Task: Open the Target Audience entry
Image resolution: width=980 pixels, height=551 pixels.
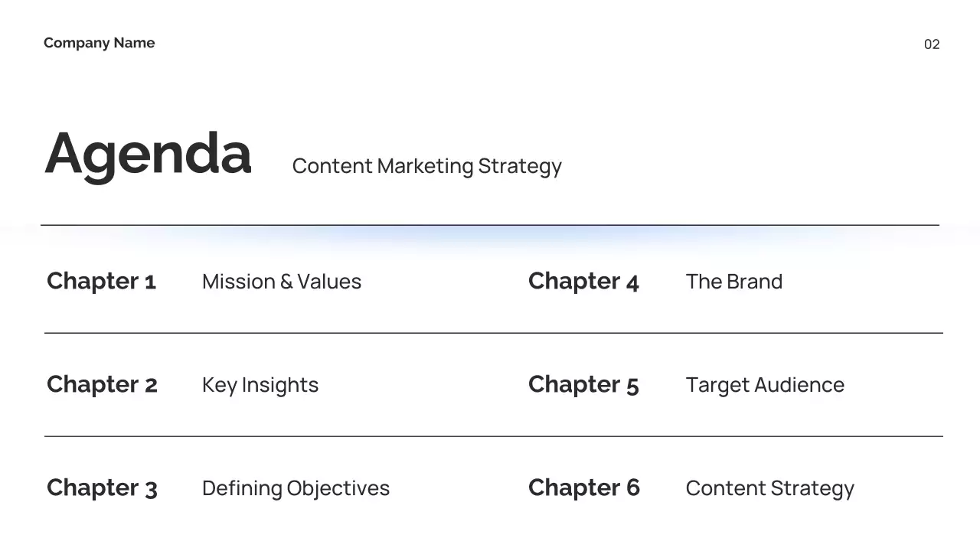Action: (765, 385)
